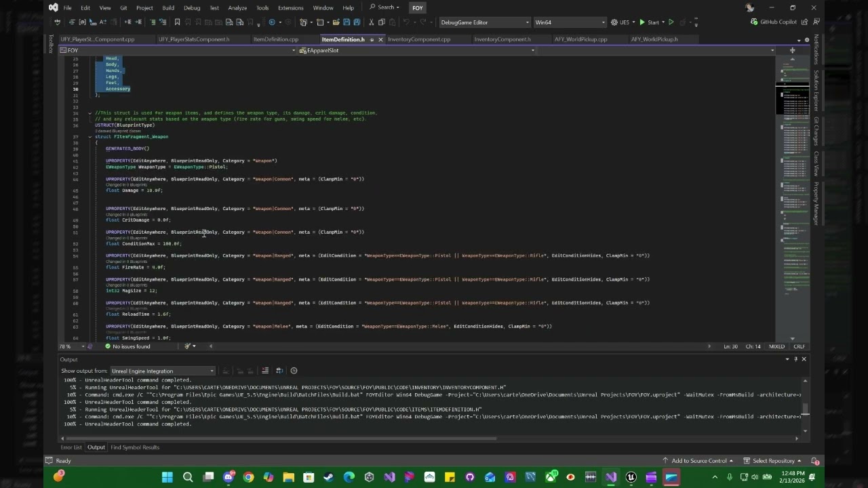This screenshot has width=868, height=488.
Task: Close the Output panel
Action: [804, 359]
